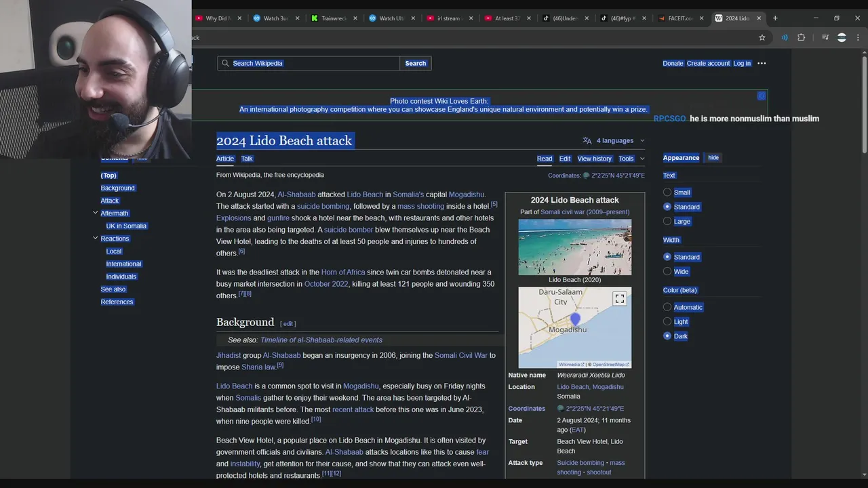Open Wikipedia personal tools ellipsis menu
Viewport: 868px width, 488px height.
[x=762, y=63]
